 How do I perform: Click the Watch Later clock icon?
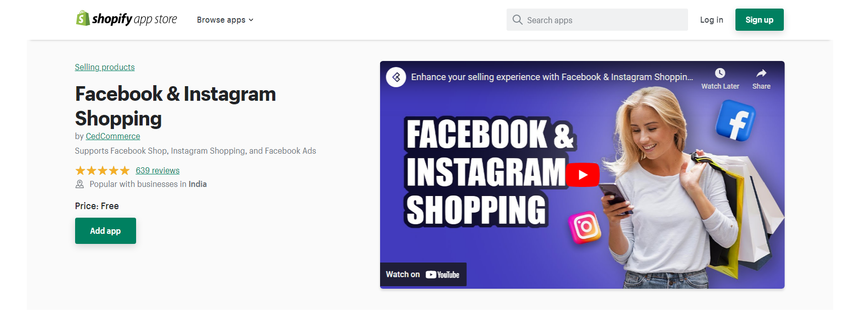point(720,74)
